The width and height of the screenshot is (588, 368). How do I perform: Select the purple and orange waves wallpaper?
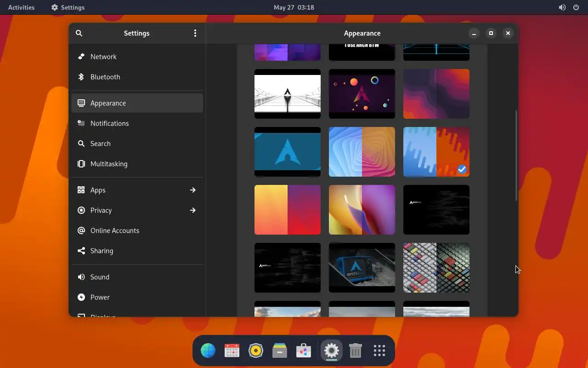point(436,94)
